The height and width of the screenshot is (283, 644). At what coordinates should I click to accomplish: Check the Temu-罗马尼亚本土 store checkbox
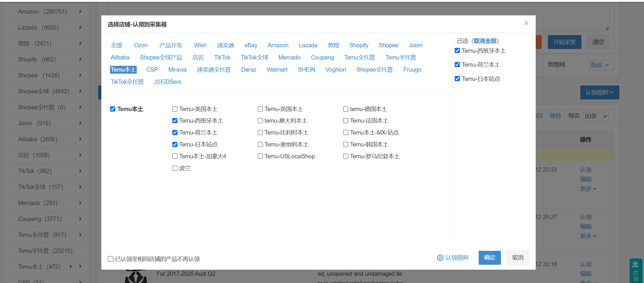[x=346, y=156]
